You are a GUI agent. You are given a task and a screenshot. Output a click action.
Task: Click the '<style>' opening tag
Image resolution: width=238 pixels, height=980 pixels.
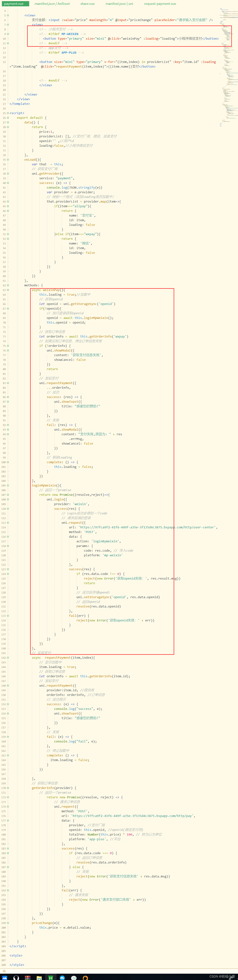point(16,955)
